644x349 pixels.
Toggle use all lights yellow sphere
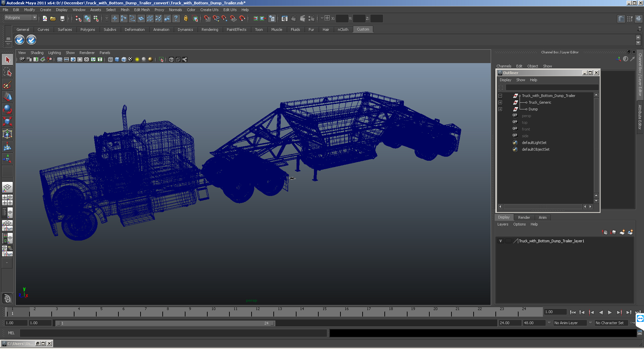(137, 59)
